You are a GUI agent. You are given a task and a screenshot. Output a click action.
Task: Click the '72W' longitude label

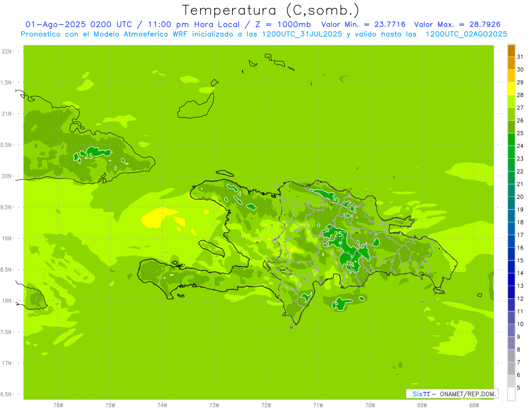click(266, 405)
